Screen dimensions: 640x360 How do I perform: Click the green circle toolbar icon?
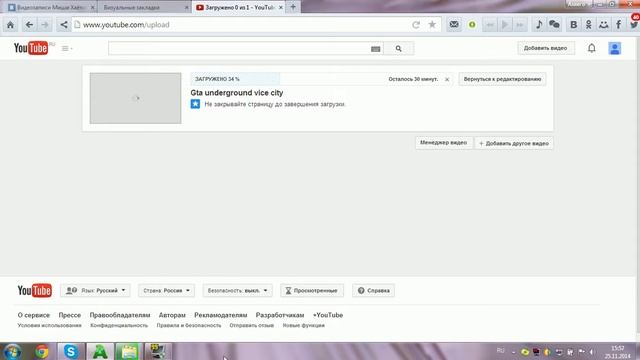click(472, 25)
